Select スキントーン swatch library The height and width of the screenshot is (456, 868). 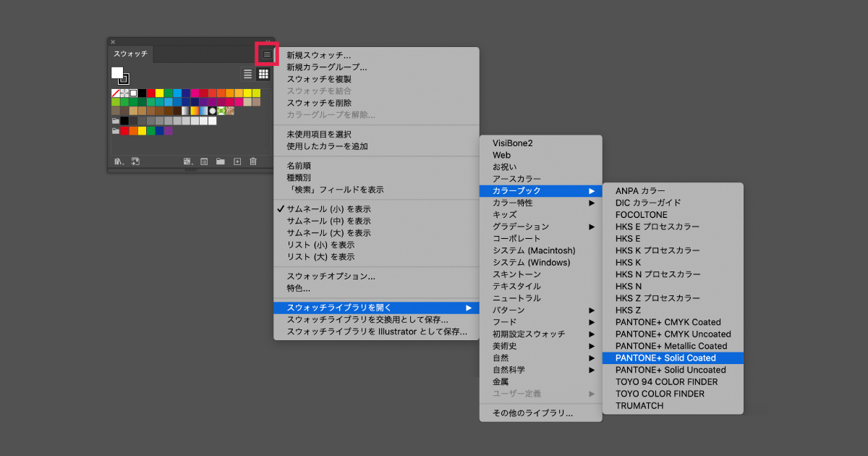point(541,274)
